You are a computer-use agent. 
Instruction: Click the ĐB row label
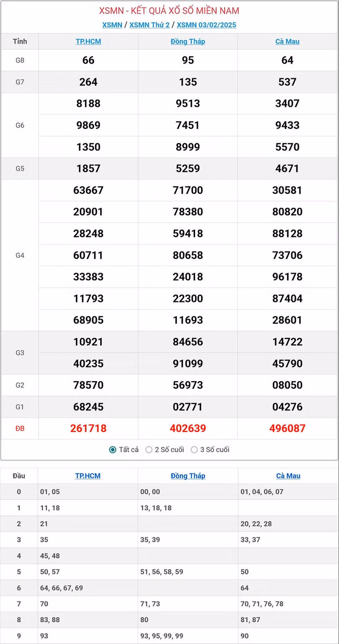pos(20,428)
